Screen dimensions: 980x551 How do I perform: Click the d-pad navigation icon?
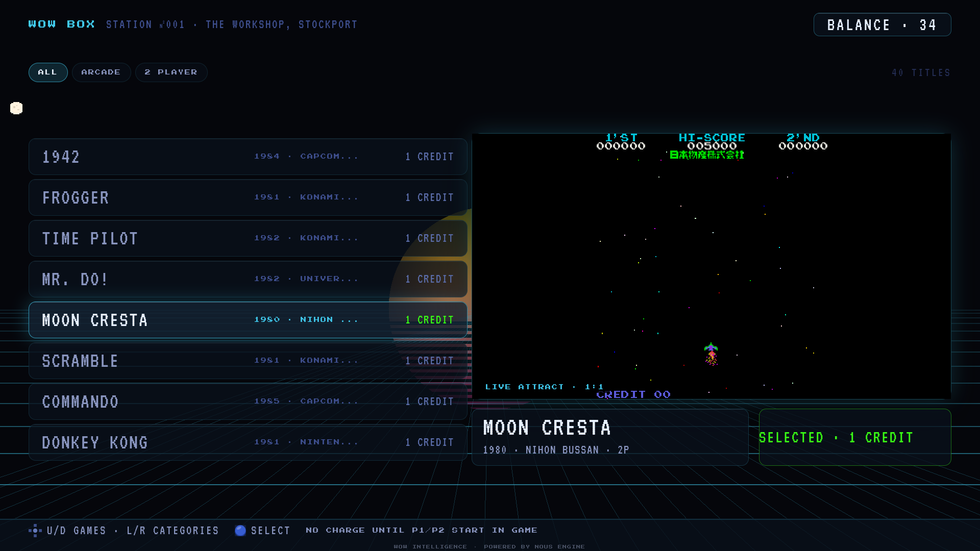pos(35,531)
